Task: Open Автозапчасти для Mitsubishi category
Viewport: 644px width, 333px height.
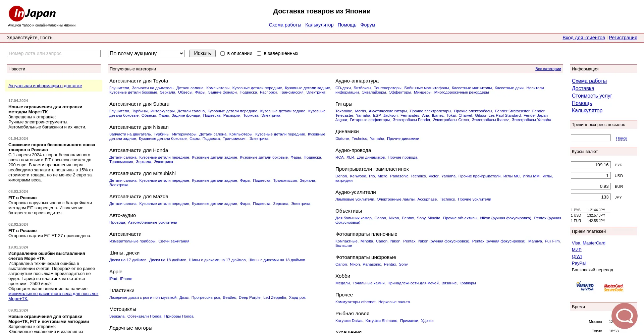Action: pos(142,173)
